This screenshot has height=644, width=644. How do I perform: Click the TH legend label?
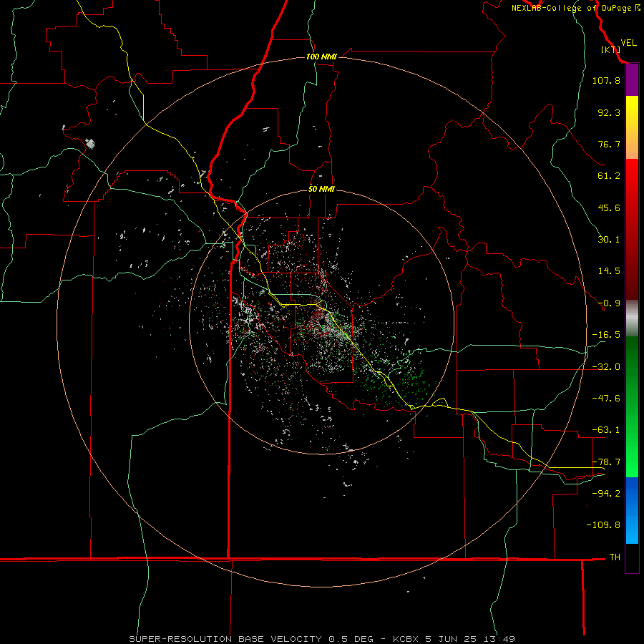coord(615,557)
